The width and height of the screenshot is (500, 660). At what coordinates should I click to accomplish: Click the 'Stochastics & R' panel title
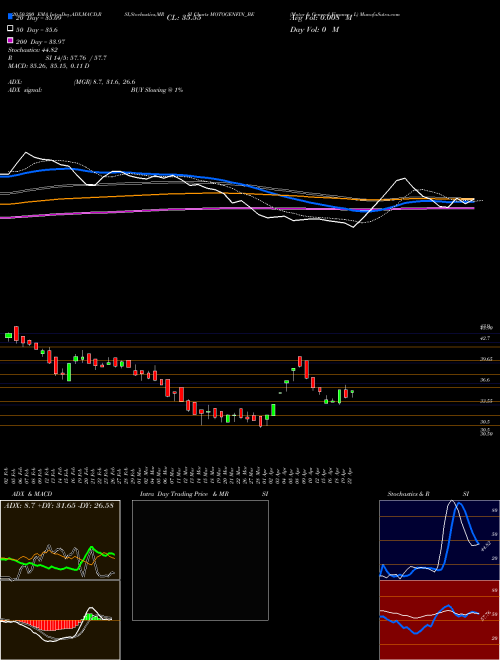[408, 494]
